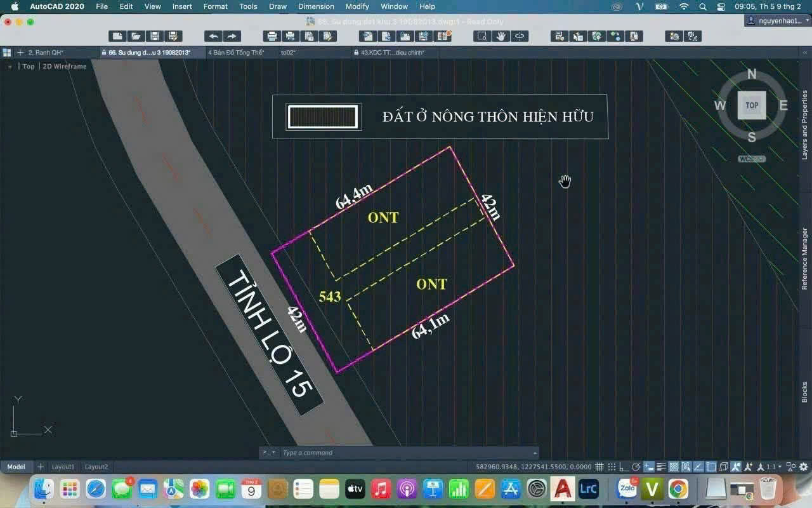Click the Redo arrow in the toolbar
Screen dimensions: 812x508
pyautogui.click(x=232, y=36)
